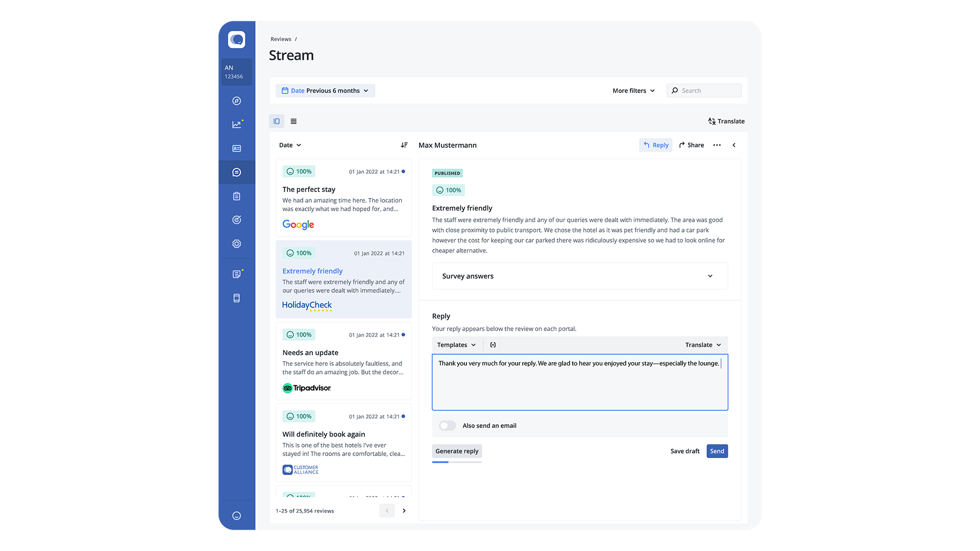Open the Date Previous 6 months dropdown
Screen dimensions: 980x551
pos(325,91)
